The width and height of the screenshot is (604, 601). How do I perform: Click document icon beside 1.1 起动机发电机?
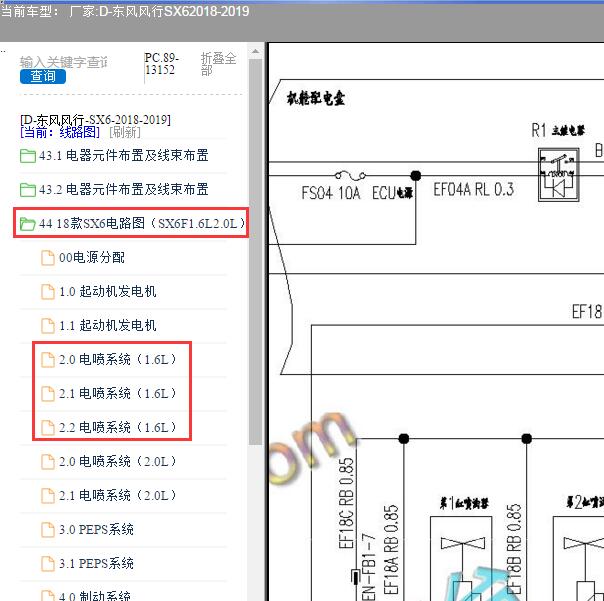(48, 326)
